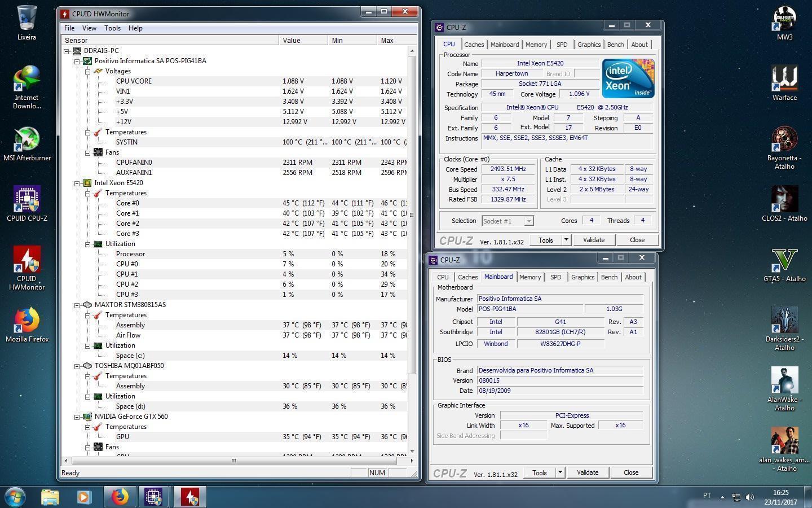Open Bench tab in upper CPU-Z
Viewport: 812px width, 508px height.
pyautogui.click(x=615, y=45)
